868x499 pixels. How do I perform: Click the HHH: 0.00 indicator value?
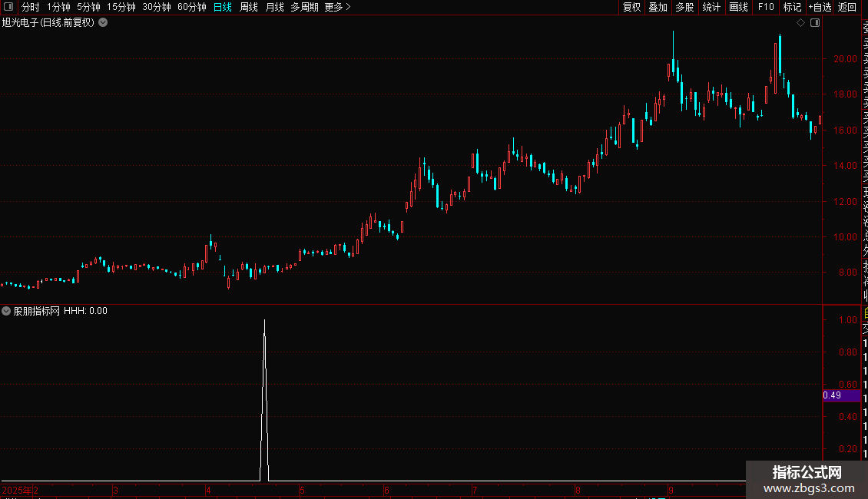85,311
